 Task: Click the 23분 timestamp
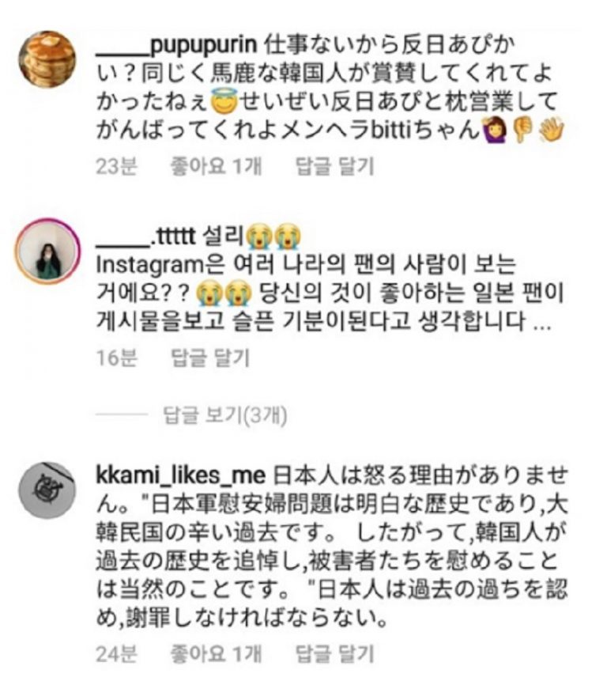coord(116,166)
